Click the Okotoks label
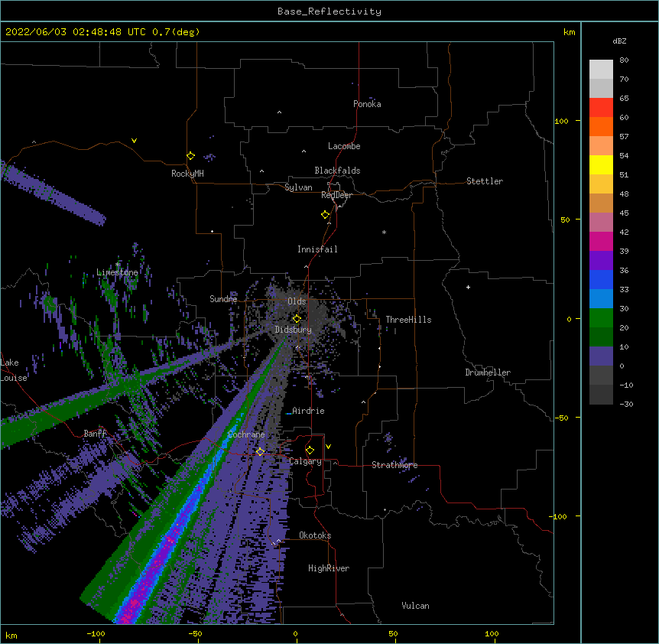 (x=315, y=535)
